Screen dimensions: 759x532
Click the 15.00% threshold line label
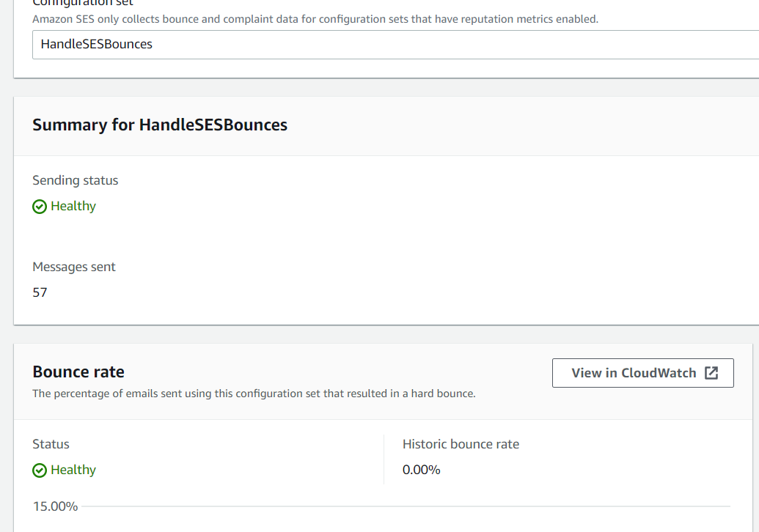click(55, 506)
